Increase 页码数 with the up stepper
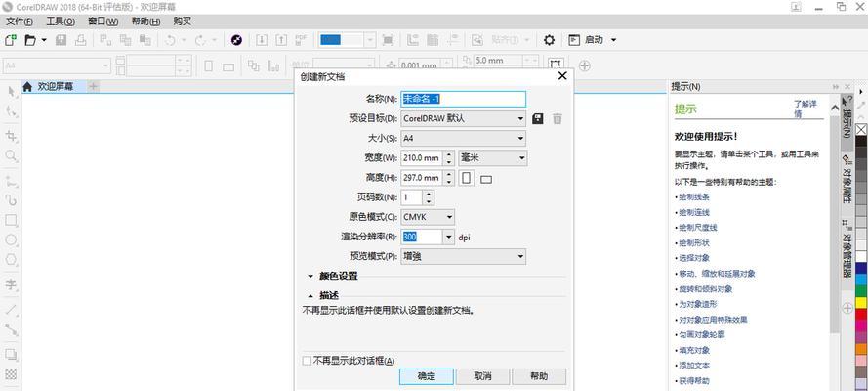This screenshot has height=391, width=868. 430,194
